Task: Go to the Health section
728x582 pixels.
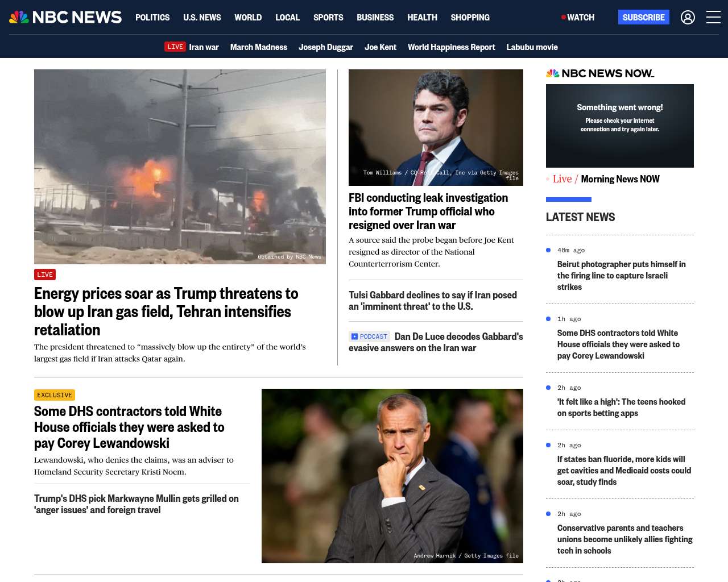Action: coord(422,18)
